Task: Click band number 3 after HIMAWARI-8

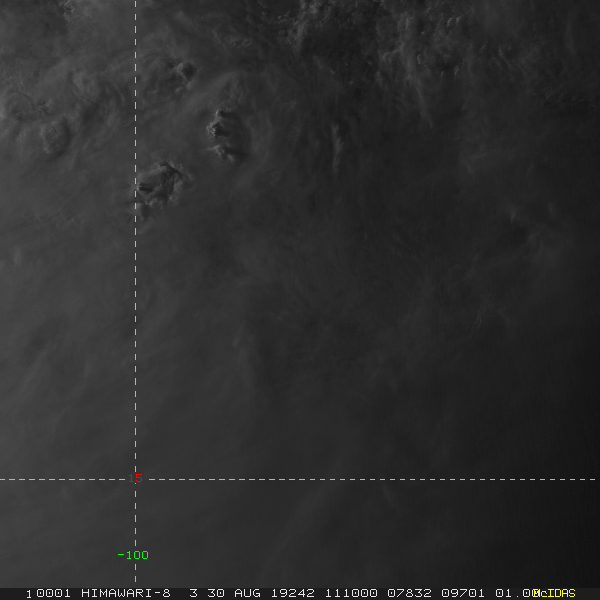Action: 194,593
